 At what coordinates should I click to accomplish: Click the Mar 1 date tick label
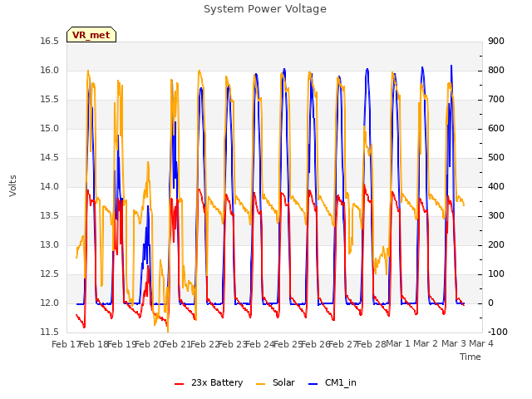pyautogui.click(x=398, y=344)
